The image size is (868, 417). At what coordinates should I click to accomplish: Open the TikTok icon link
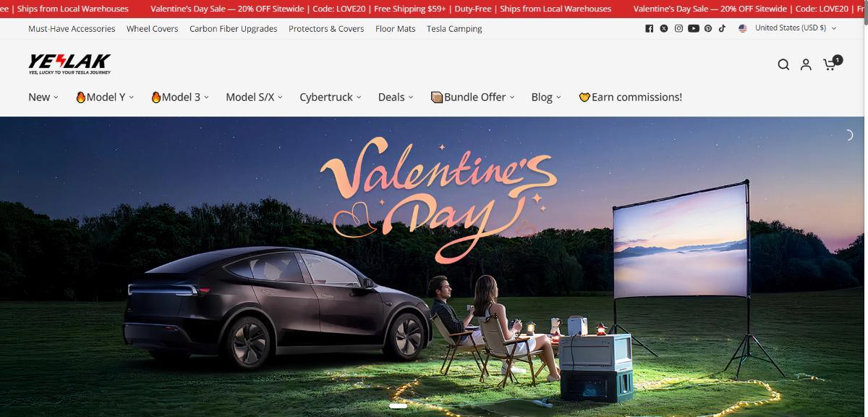point(722,29)
